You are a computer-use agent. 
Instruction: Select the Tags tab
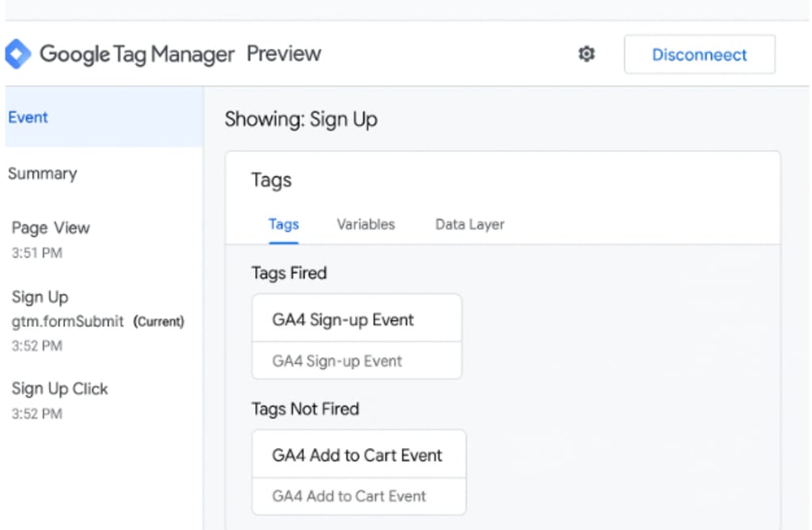click(283, 225)
